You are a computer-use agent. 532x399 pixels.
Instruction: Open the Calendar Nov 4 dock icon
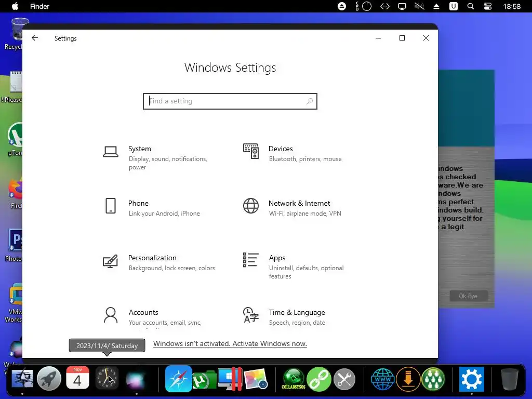click(78, 378)
